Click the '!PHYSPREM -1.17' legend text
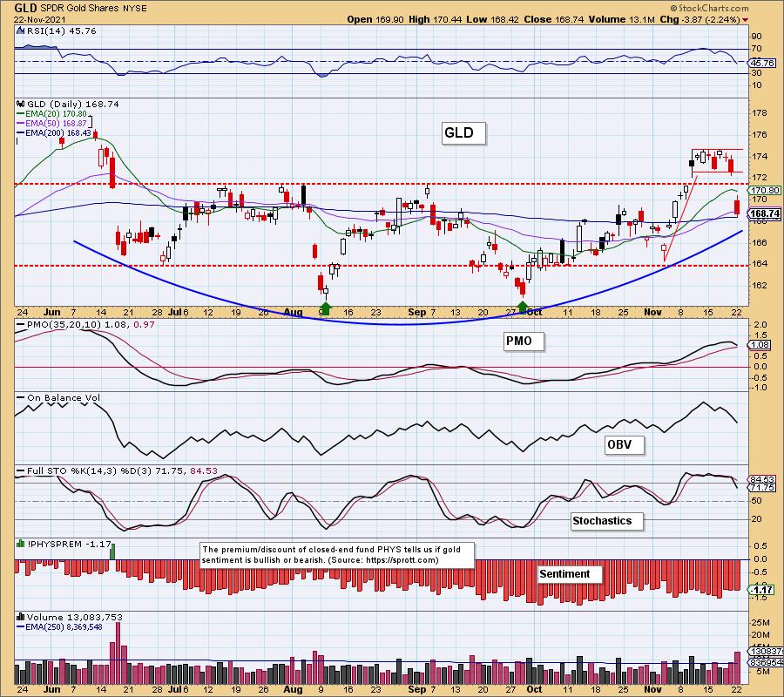 tap(69, 544)
